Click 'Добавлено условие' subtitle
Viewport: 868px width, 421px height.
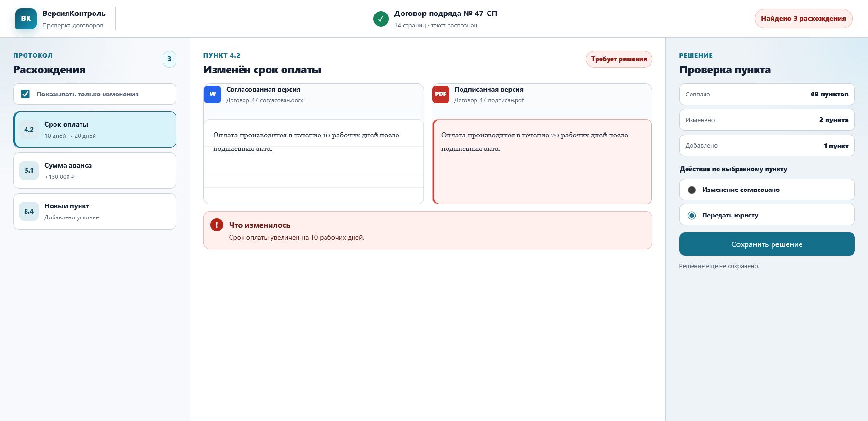point(71,217)
